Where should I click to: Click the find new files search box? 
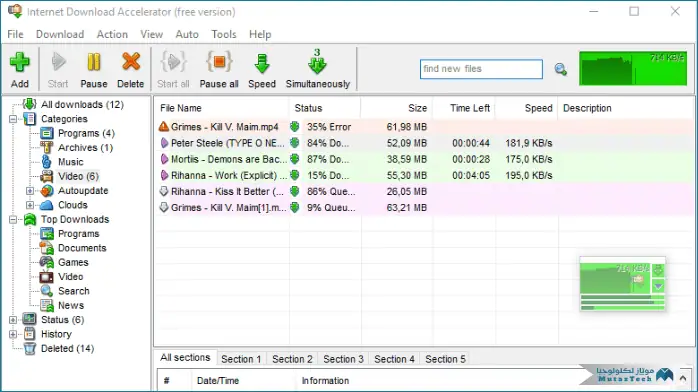[x=481, y=69]
